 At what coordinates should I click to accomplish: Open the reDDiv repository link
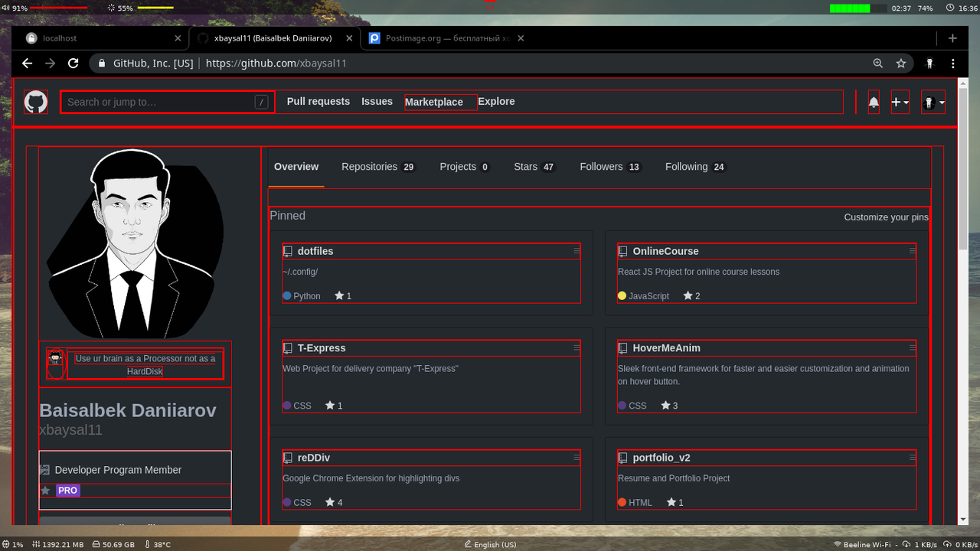(x=314, y=458)
